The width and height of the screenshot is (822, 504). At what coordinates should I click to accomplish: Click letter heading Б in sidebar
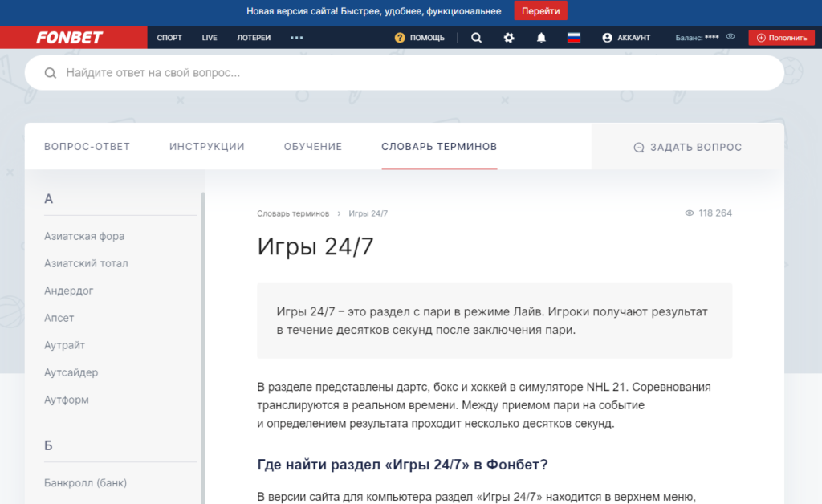point(48,446)
